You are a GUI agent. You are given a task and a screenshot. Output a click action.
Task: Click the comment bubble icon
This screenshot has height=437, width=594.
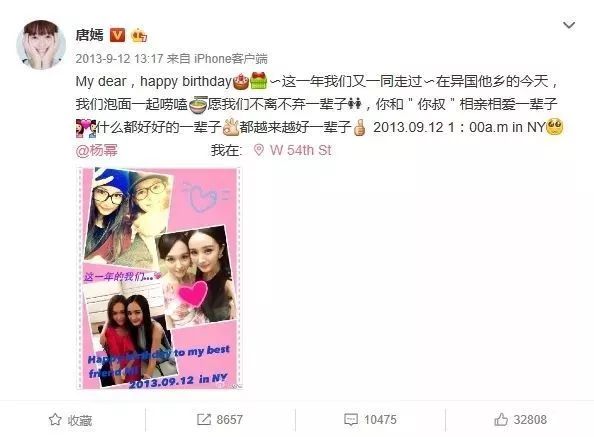[351, 420]
